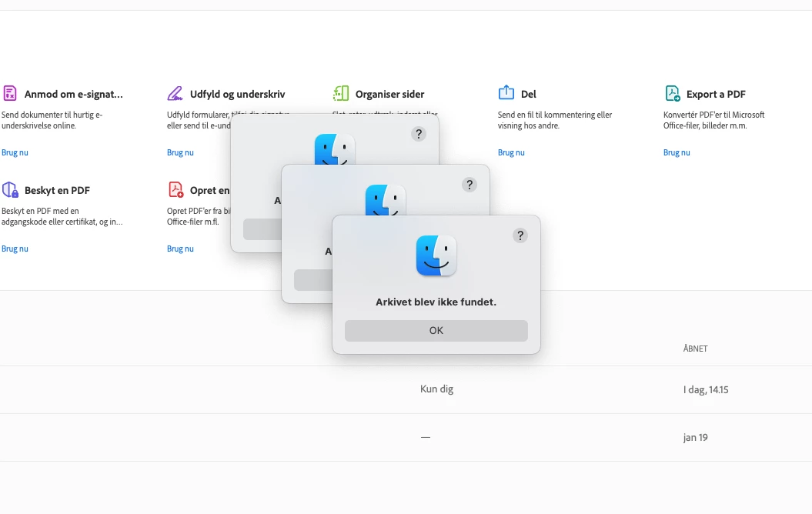Viewport: 812px width, 514px height.
Task: Click the Export a PDF heading
Action: coord(716,94)
